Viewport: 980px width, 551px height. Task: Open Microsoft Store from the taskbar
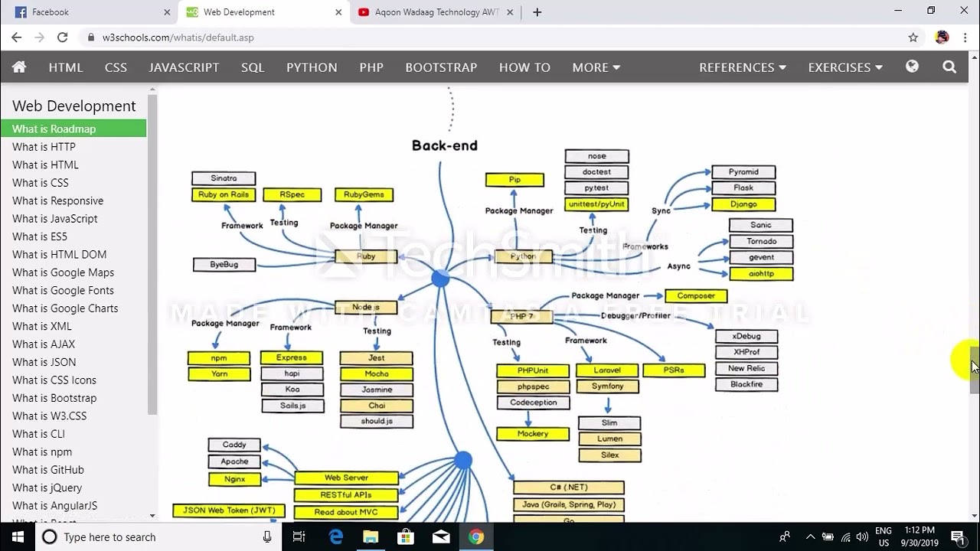406,536
